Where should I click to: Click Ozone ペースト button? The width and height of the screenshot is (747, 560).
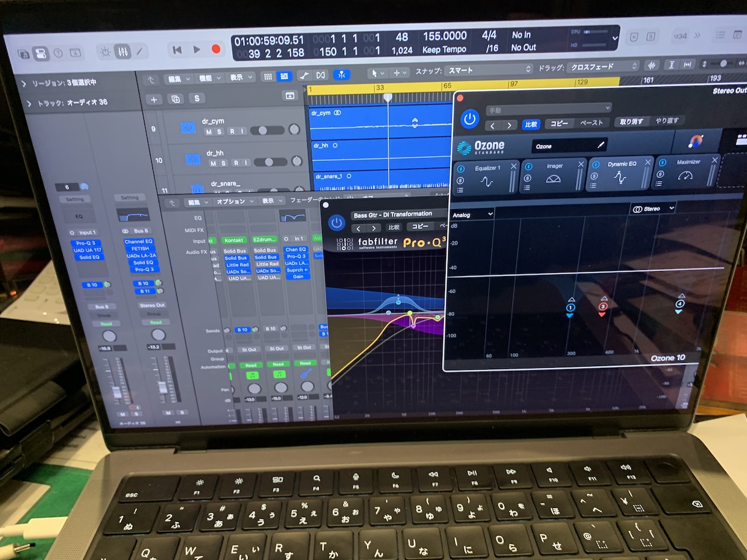[591, 122]
